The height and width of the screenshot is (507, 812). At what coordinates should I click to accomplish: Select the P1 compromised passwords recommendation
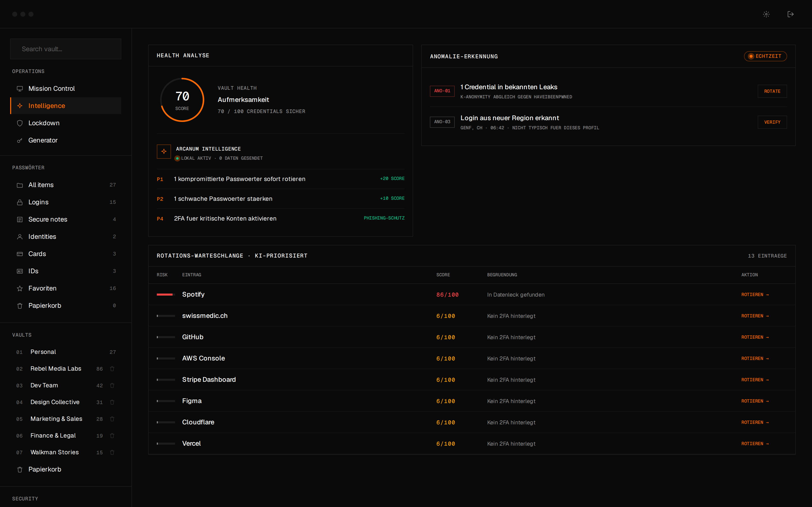280,179
